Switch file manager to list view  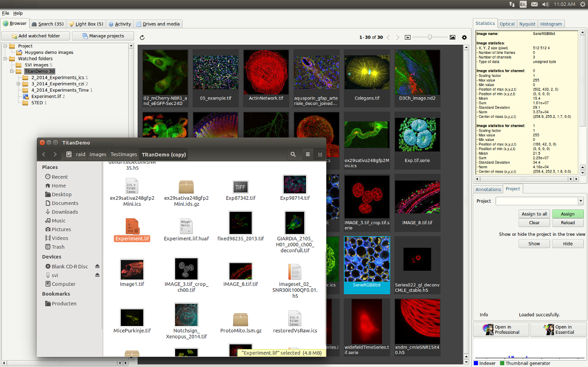point(308,155)
